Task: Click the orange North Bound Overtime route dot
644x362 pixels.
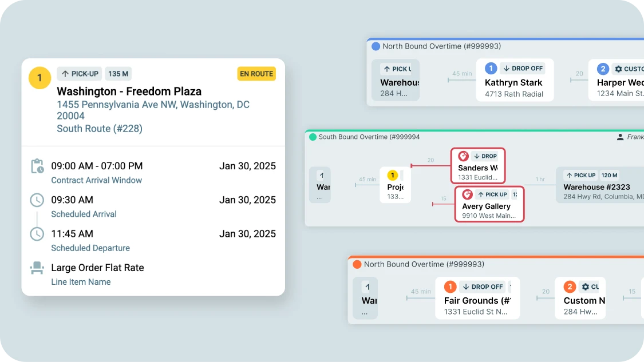Action: click(x=357, y=264)
